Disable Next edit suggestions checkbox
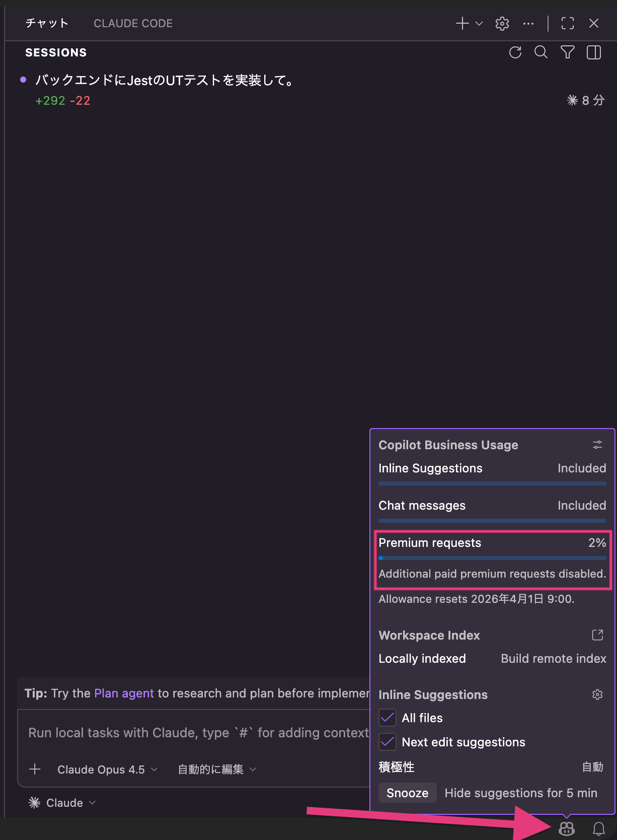617x840 pixels. tap(388, 742)
